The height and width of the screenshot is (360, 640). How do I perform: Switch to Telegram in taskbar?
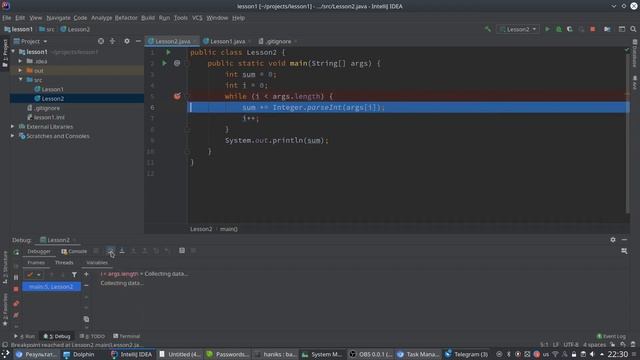pyautogui.click(x=467, y=354)
